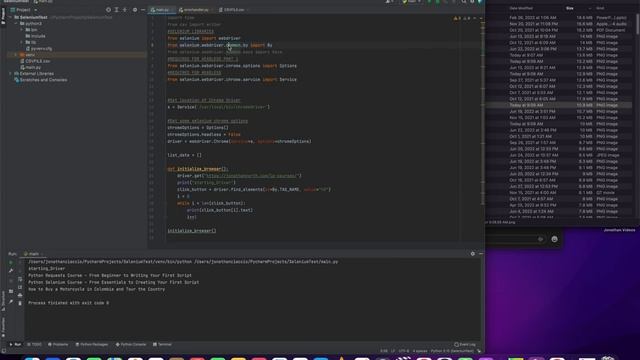The image size is (640, 360).
Task: Collapse the python3 folder
Action: (17, 24)
